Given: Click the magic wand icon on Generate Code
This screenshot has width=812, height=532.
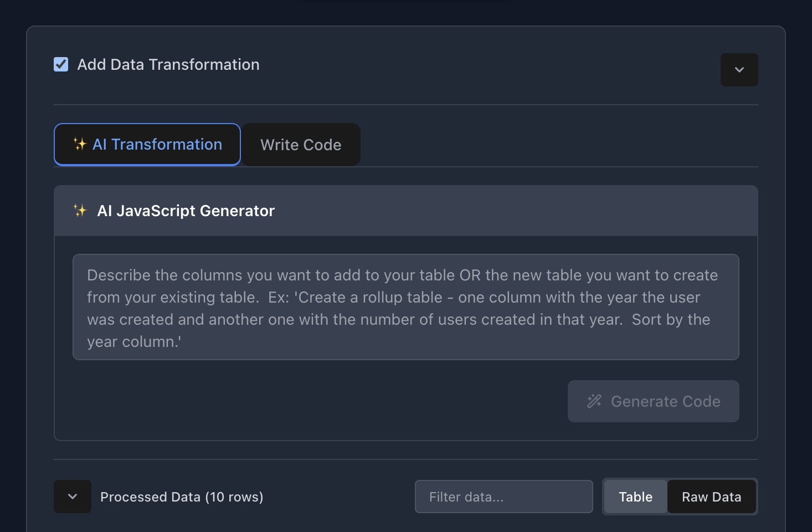Looking at the screenshot, I should point(594,401).
